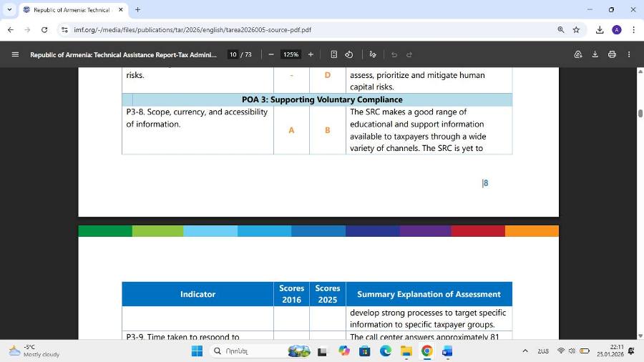The width and height of the screenshot is (644, 362).
Task: Show hidden system tray icons
Action: 525,351
